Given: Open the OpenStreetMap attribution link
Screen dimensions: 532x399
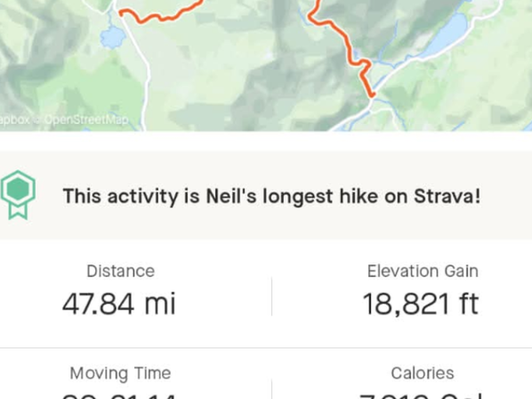Looking at the screenshot, I should click(x=86, y=120).
